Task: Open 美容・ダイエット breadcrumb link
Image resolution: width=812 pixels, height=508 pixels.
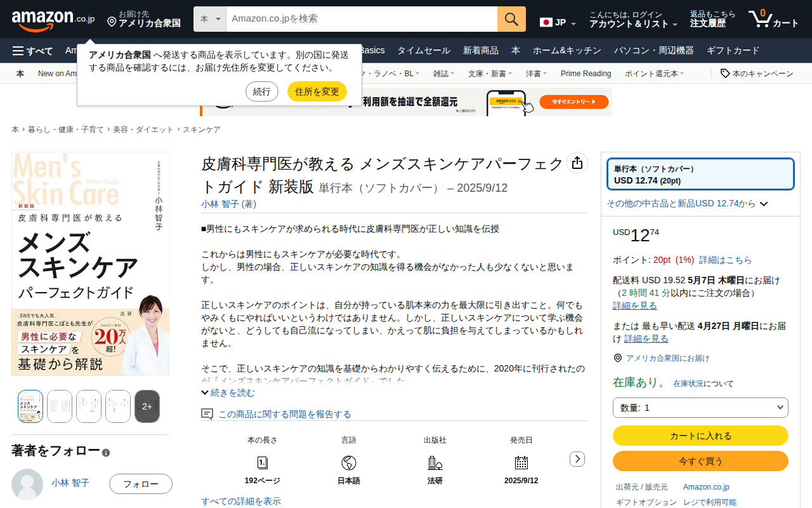Action: pyautogui.click(x=143, y=130)
